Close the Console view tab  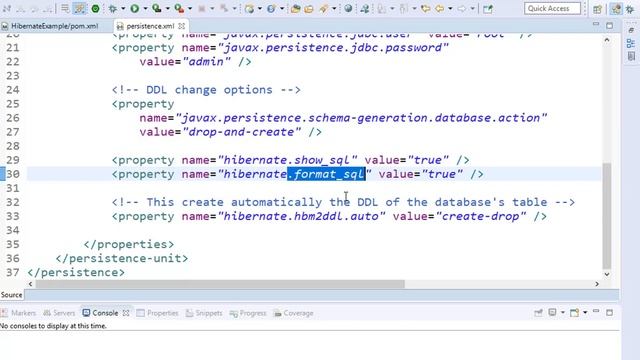point(126,313)
